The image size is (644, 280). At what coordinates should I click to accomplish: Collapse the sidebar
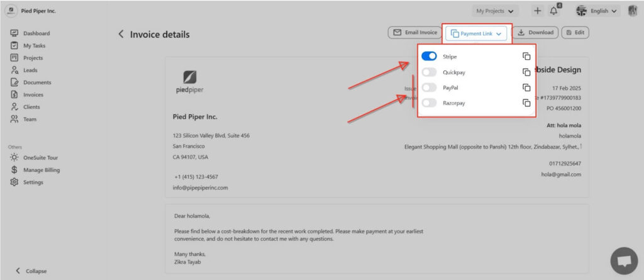pos(31,271)
